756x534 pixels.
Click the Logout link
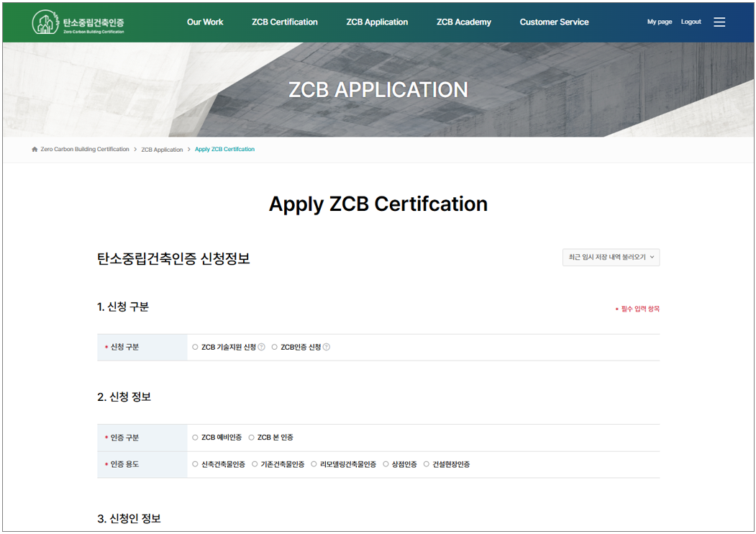691,22
